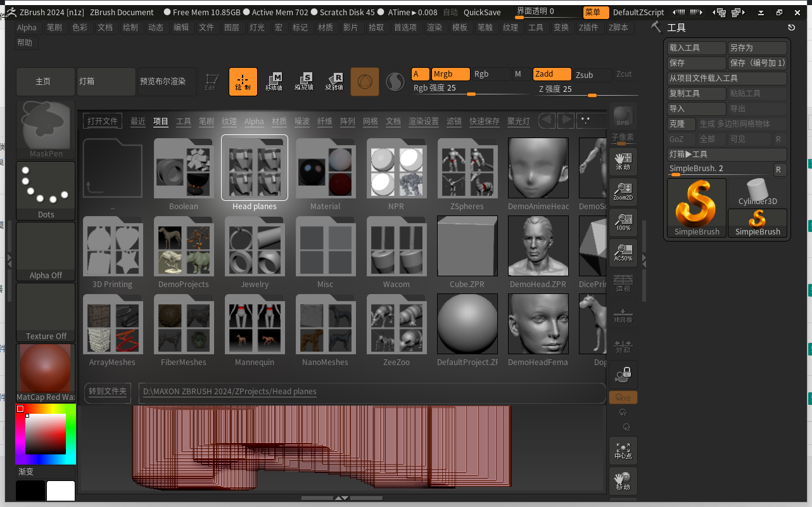Toggle the Zadd button
The image size is (812, 507).
[x=552, y=74]
